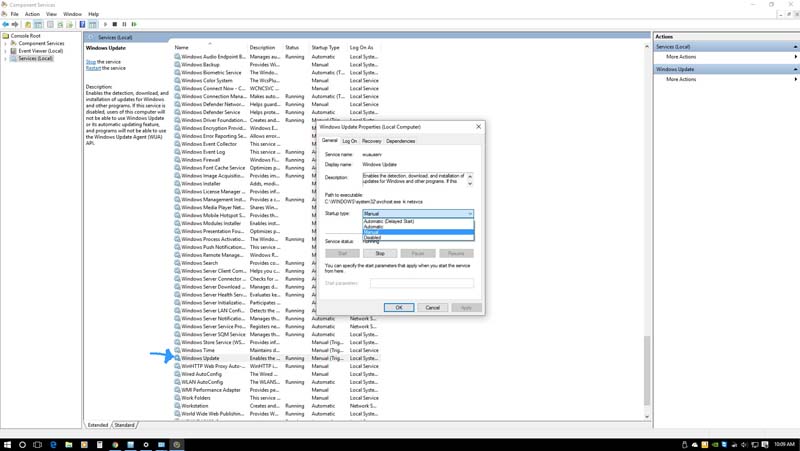The width and height of the screenshot is (800, 451).
Task: Click the Windows Update service row icon
Action: click(177, 358)
